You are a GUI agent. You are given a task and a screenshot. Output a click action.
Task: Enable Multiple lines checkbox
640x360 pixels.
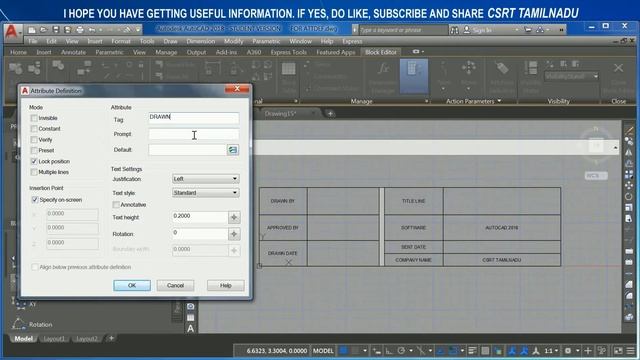pyautogui.click(x=34, y=172)
